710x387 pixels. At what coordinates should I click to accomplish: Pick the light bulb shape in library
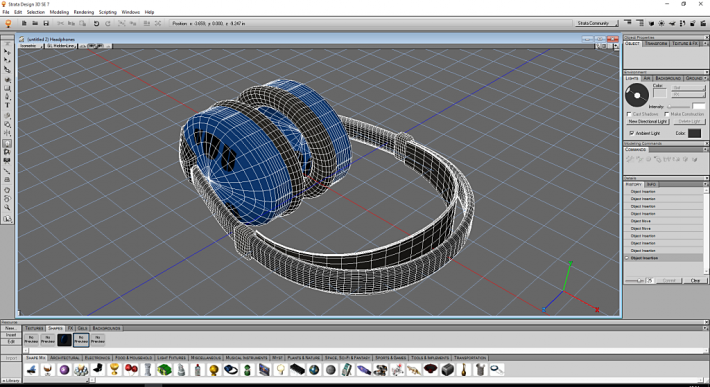281,370
